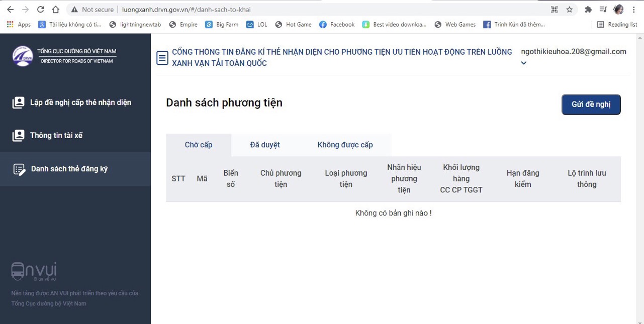The width and height of the screenshot is (644, 324).
Task: Click the document icon beside the portal title
Action: (162, 57)
